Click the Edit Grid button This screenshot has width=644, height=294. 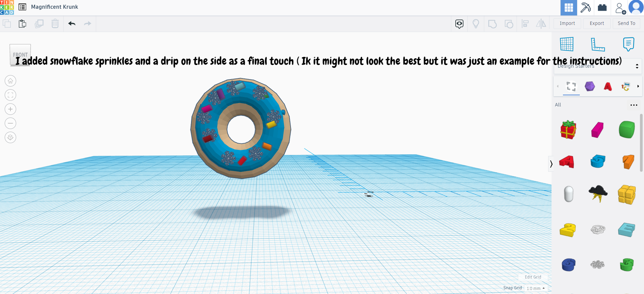[x=533, y=277]
